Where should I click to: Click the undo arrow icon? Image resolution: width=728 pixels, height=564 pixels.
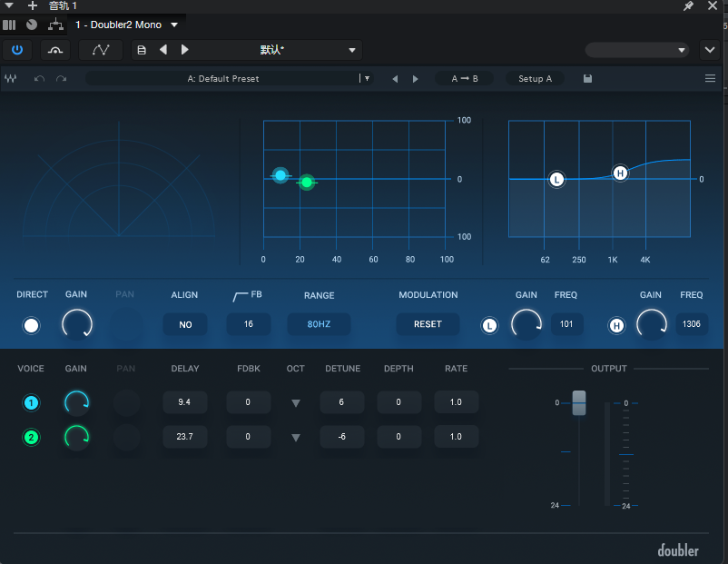[x=39, y=79]
